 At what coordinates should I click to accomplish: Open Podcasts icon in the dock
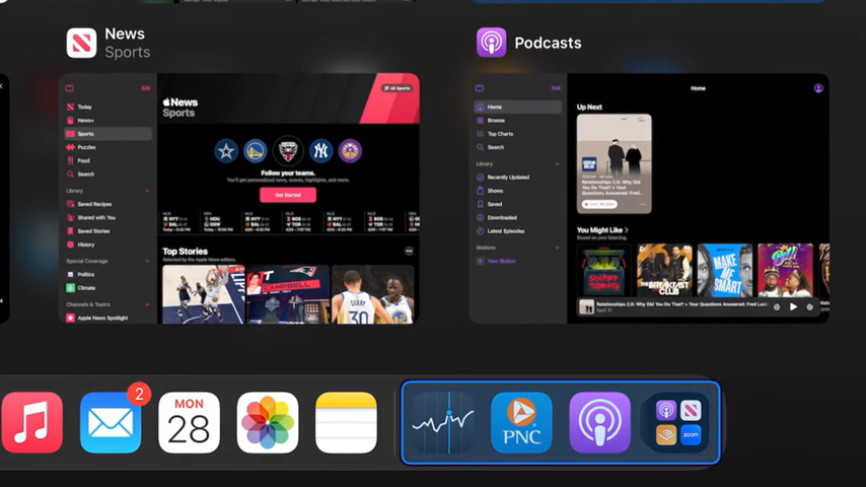coord(600,422)
